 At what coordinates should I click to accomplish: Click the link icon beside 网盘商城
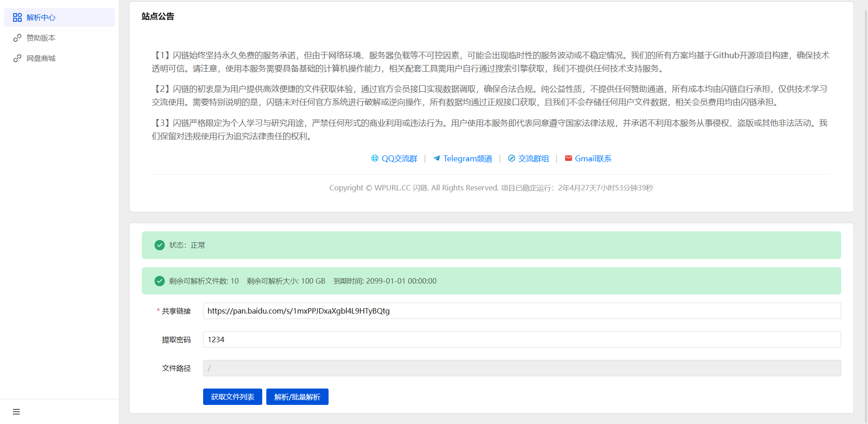(17, 58)
